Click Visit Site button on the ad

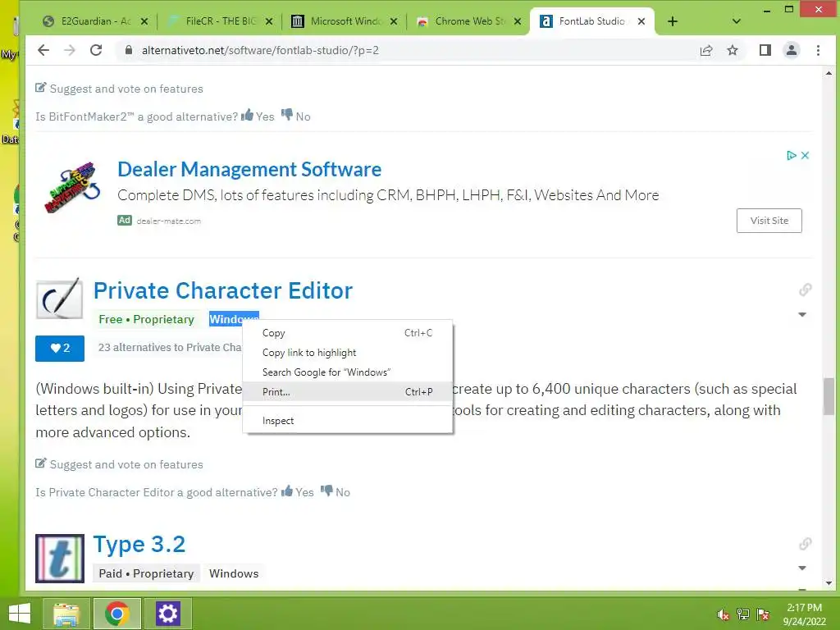click(x=769, y=221)
